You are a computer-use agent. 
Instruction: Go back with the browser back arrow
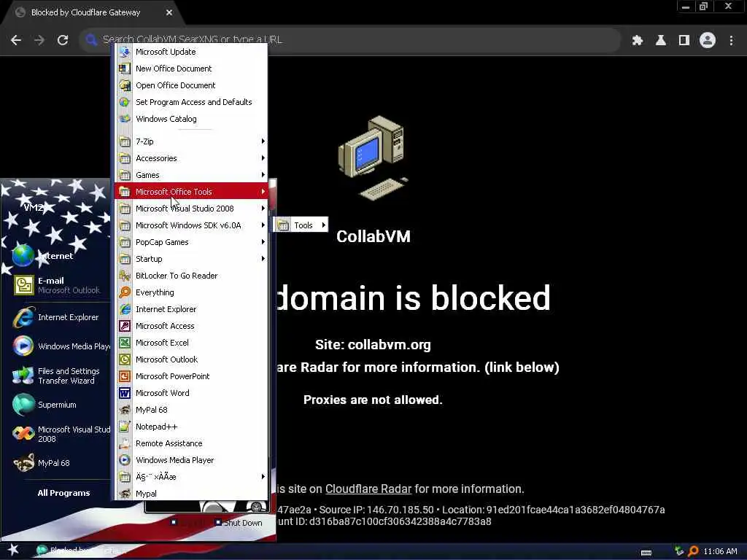pyautogui.click(x=16, y=40)
